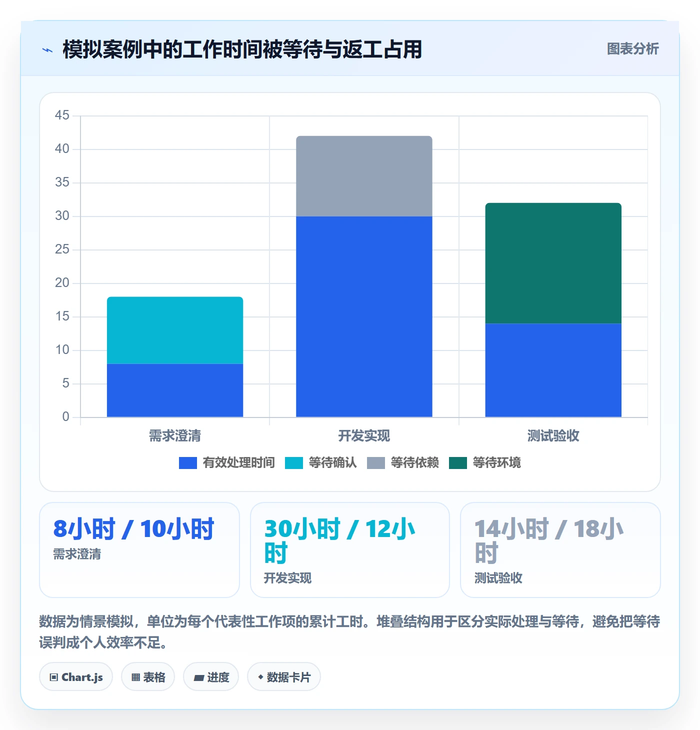Toggle 有效处理时间 legend blue swatch

tap(188, 463)
